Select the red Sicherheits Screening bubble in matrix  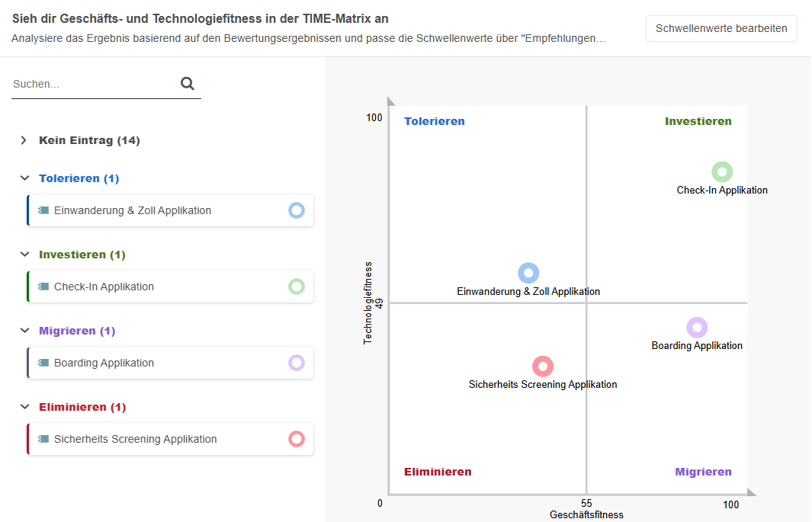[542, 367]
